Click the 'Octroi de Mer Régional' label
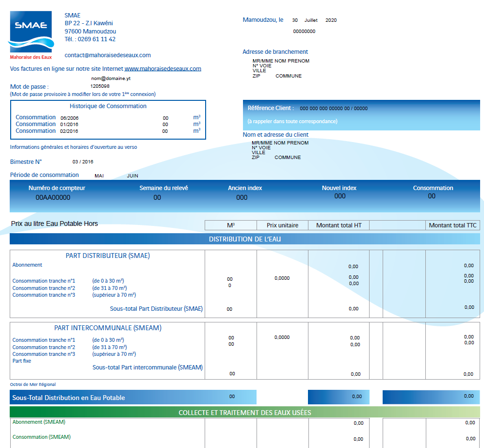The image size is (484, 448). tap(32, 384)
